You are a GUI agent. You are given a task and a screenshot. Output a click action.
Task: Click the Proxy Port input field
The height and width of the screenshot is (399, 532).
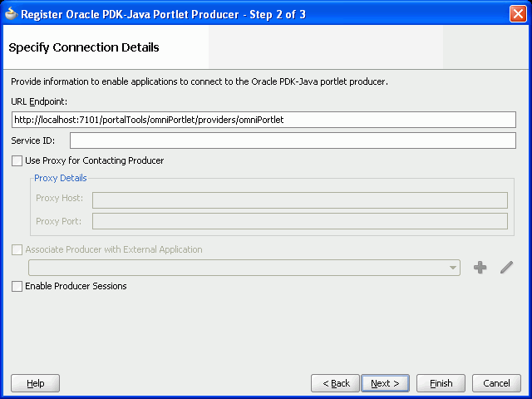point(300,221)
